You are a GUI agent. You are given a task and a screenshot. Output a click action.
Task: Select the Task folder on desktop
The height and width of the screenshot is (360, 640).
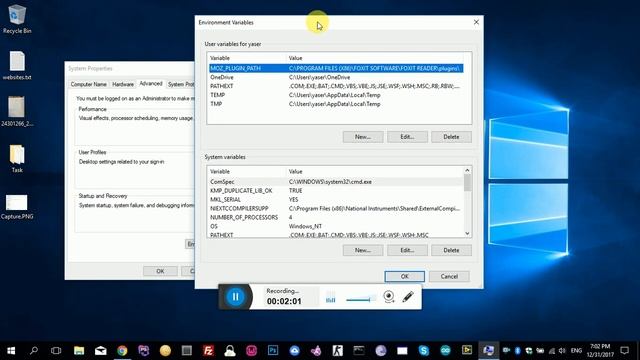pyautogui.click(x=17, y=159)
